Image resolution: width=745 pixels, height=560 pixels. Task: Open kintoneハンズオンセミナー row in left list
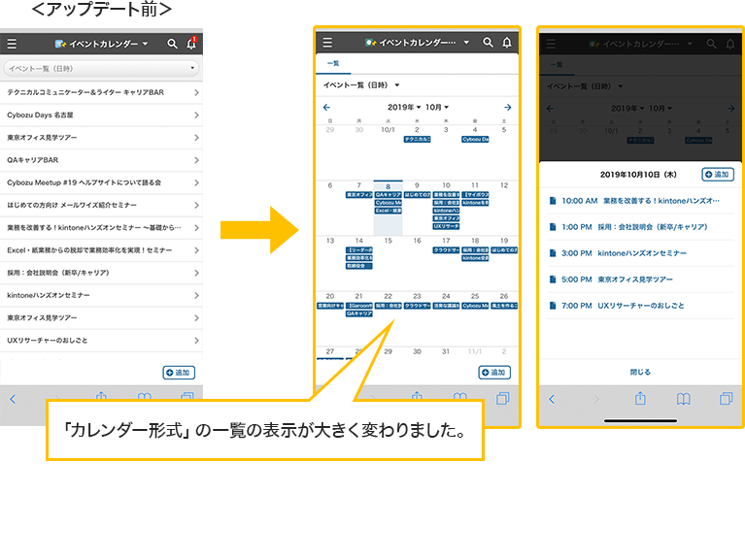click(101, 296)
